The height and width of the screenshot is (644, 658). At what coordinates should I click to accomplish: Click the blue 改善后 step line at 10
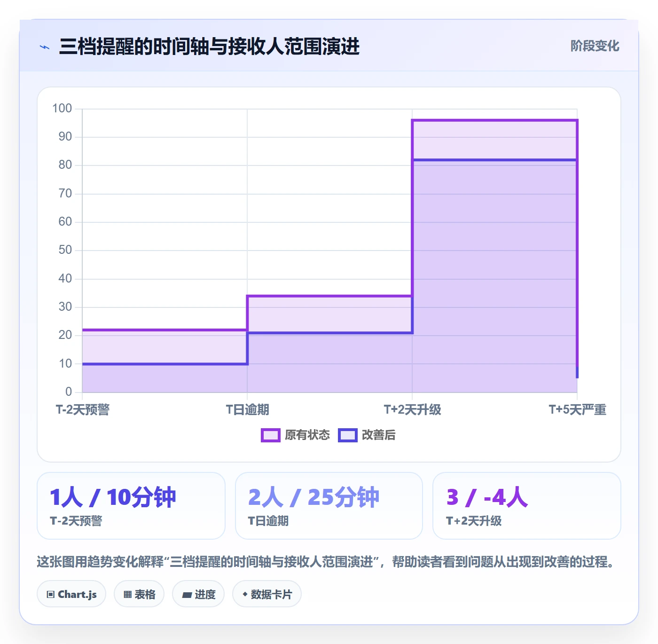165,364
